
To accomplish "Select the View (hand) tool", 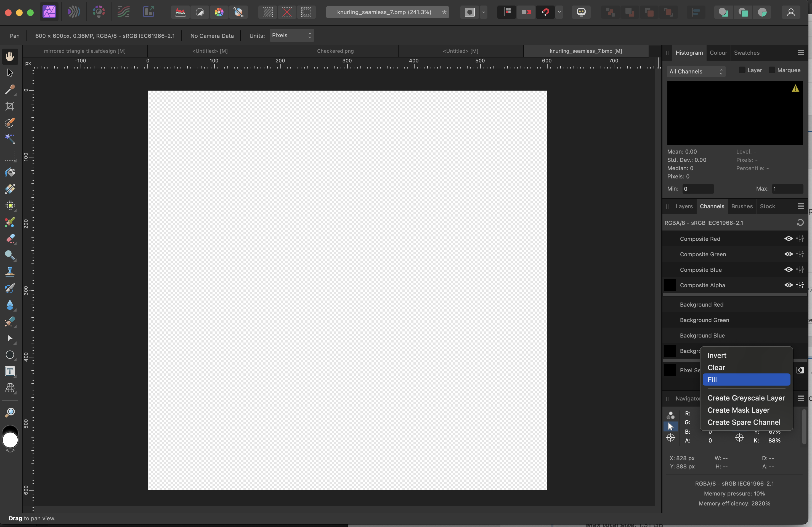I will 10,56.
